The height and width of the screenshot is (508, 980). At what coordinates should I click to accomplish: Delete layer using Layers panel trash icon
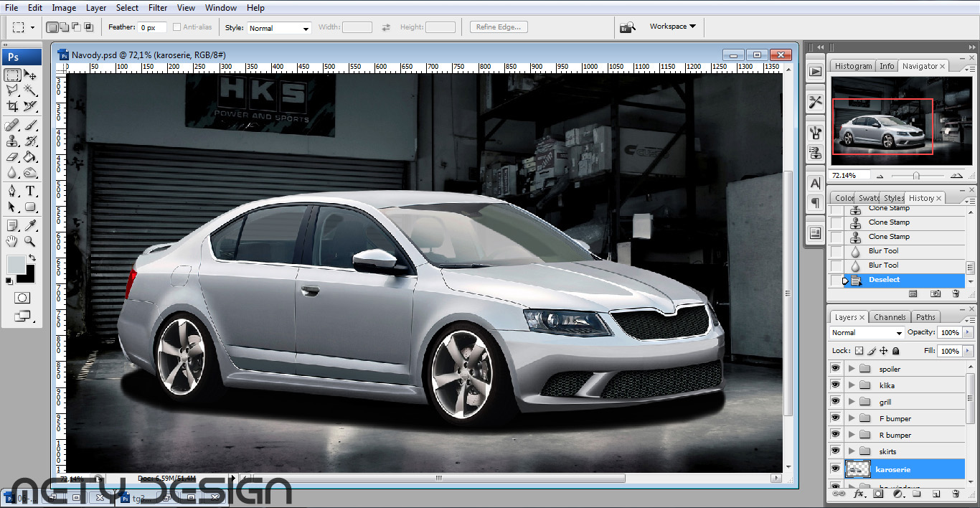[956, 494]
